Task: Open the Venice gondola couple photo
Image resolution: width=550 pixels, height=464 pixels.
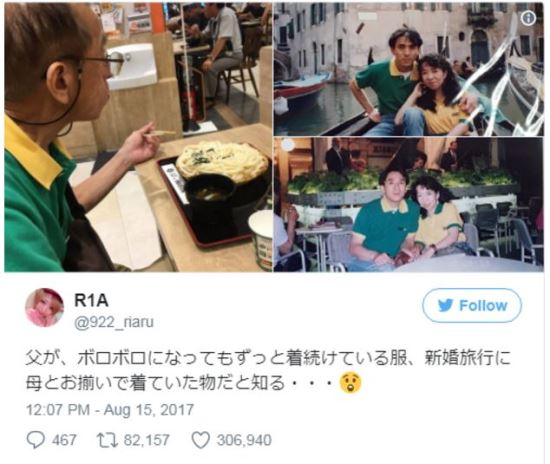Action: pyautogui.click(x=409, y=69)
